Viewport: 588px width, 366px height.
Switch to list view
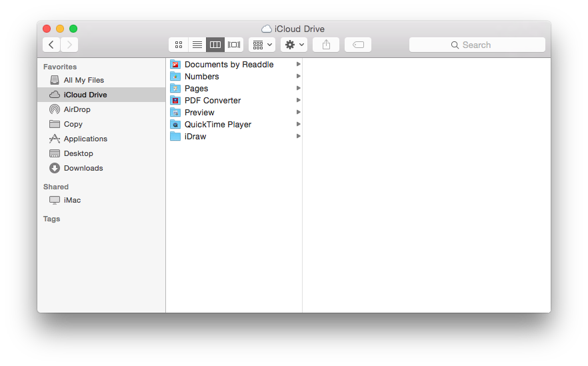click(197, 45)
